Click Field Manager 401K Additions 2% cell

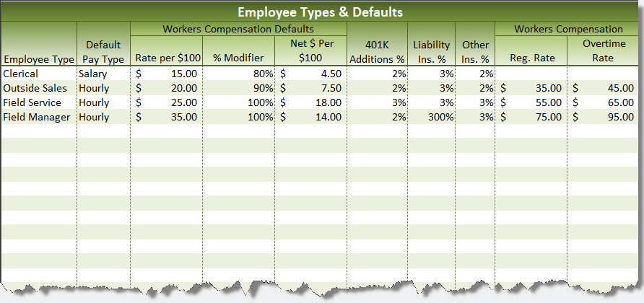pos(377,117)
